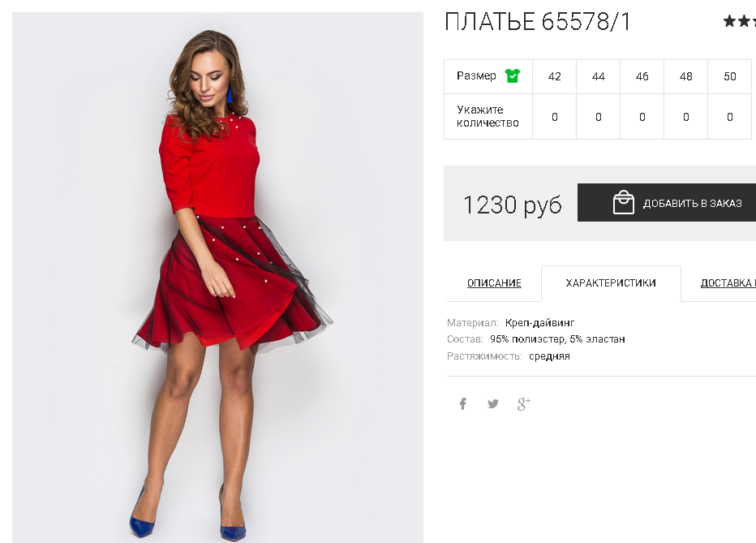The width and height of the screenshot is (756, 543).
Task: Share via the Google Plus icon
Action: point(524,403)
